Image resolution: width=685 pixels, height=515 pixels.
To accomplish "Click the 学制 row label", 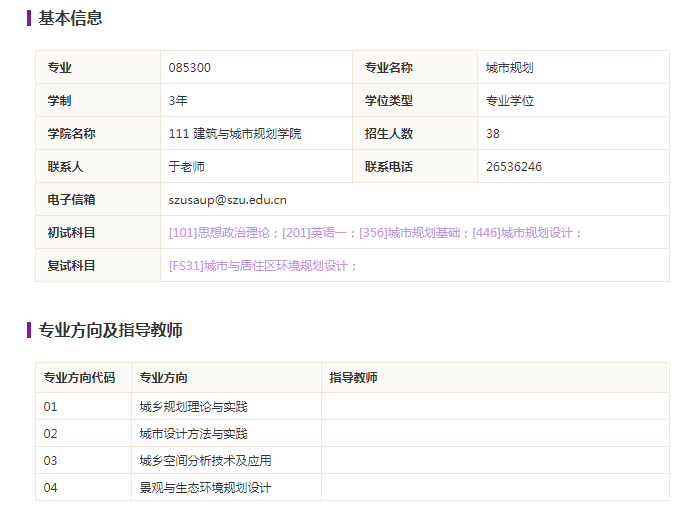I will 59,100.
